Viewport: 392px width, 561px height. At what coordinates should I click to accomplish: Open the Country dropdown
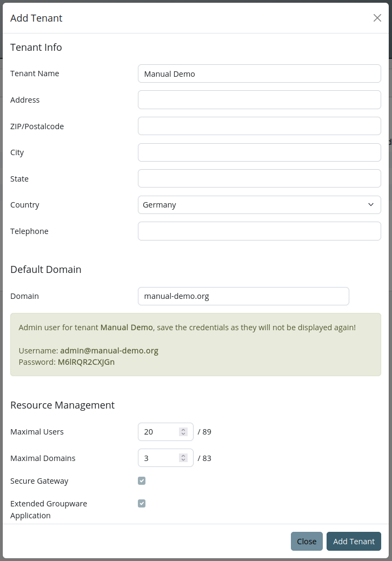259,205
